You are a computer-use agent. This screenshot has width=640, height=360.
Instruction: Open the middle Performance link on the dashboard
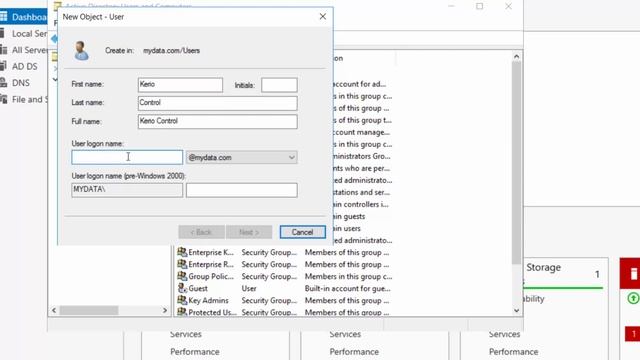tap(354, 351)
